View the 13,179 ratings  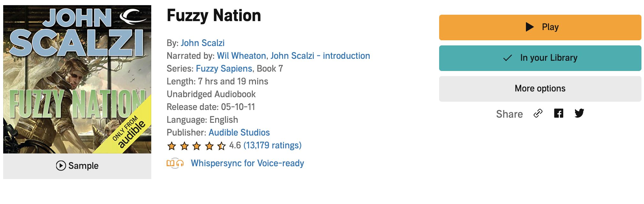point(272,145)
